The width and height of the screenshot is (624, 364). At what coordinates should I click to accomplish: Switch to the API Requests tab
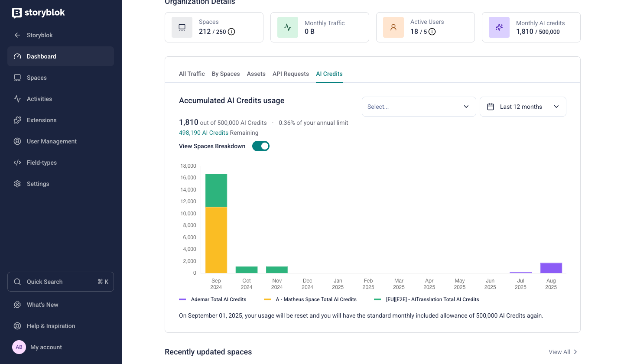pyautogui.click(x=290, y=74)
